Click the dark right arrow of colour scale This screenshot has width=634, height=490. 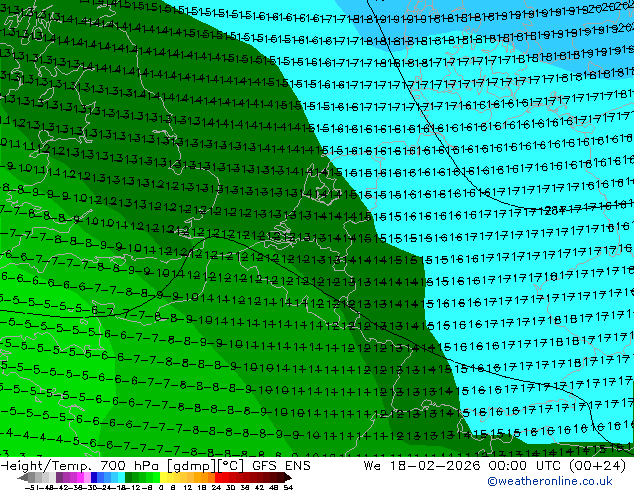coord(287,477)
